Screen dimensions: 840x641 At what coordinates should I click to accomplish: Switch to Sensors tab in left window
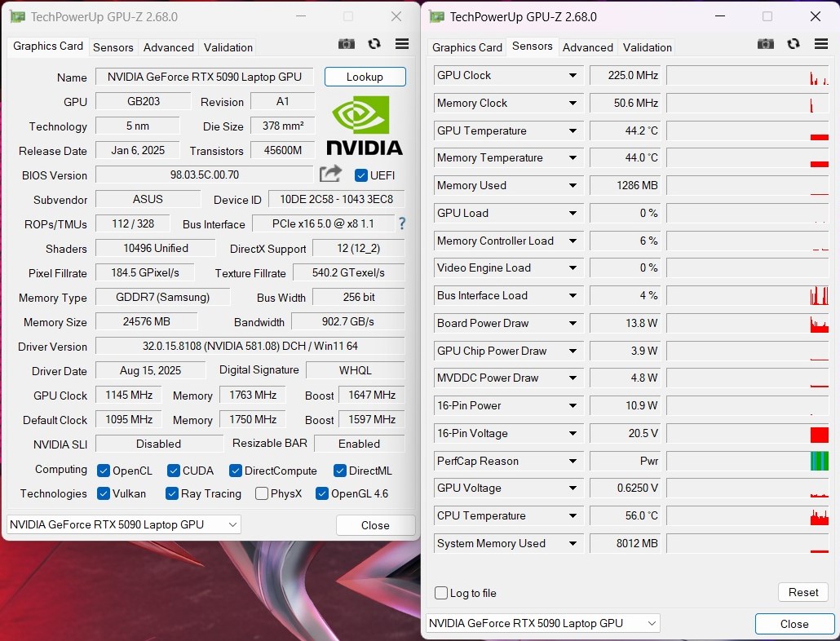click(x=113, y=47)
